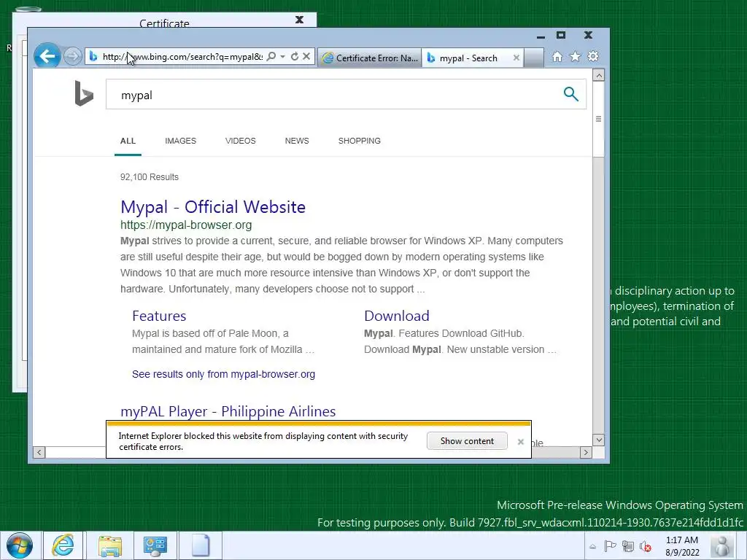Viewport: 747px width, 560px height.
Task: Open Windows Explorer from the taskbar
Action: (110, 545)
